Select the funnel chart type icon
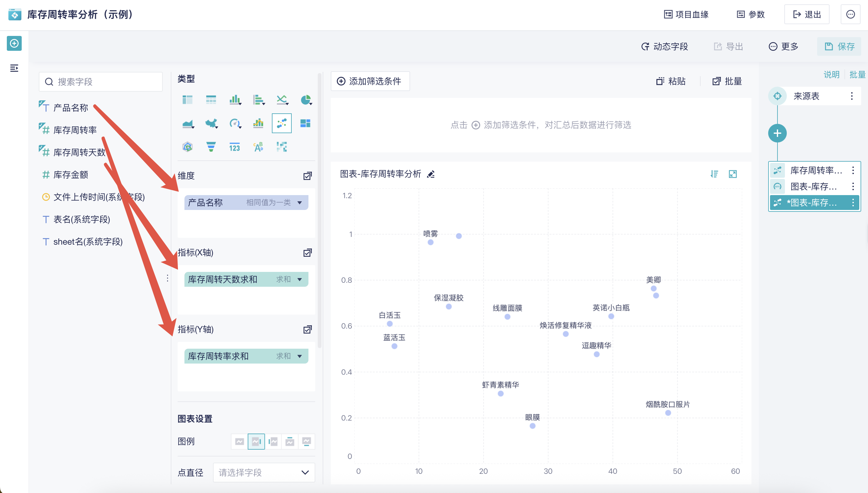Viewport: 868px width, 493px height. click(x=211, y=146)
